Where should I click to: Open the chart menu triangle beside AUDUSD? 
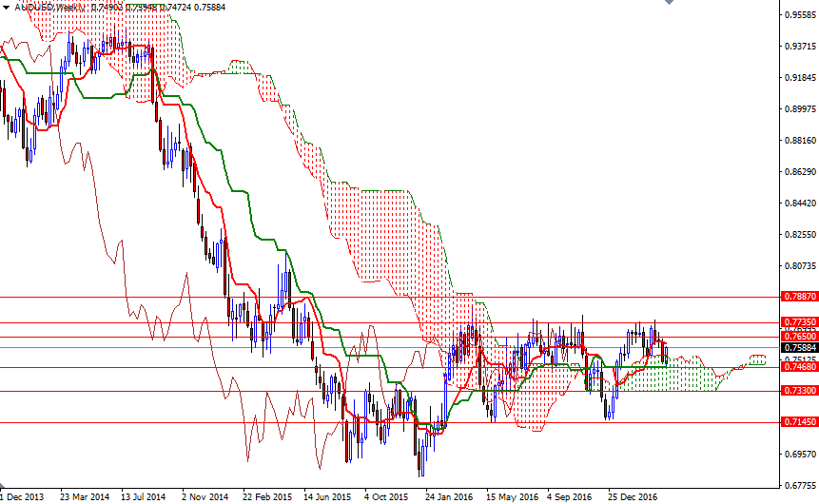coord(6,8)
